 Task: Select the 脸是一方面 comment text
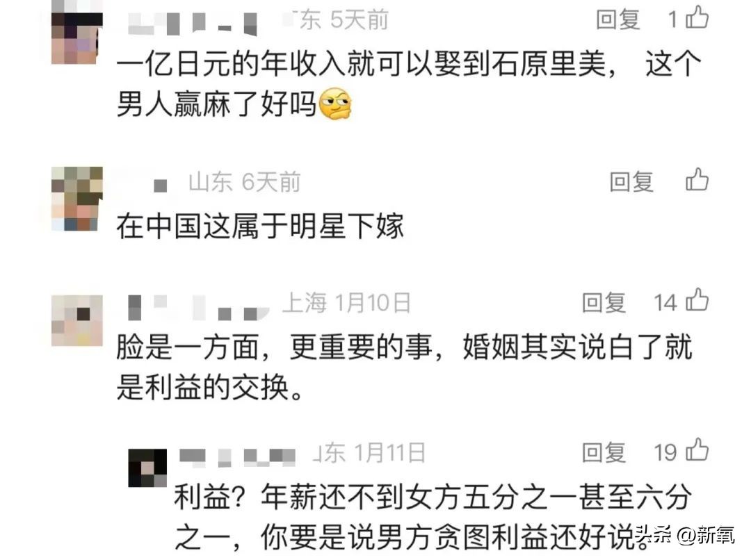(x=404, y=367)
